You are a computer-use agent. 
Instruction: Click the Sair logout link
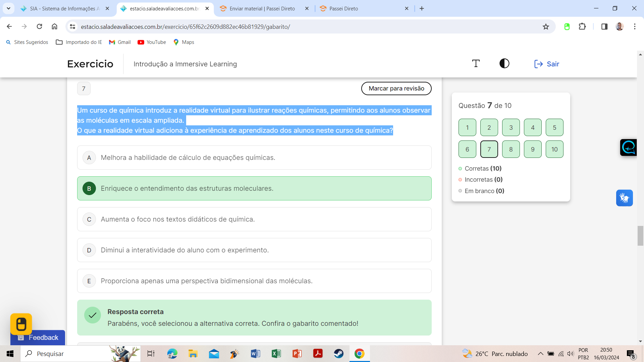[546, 64]
